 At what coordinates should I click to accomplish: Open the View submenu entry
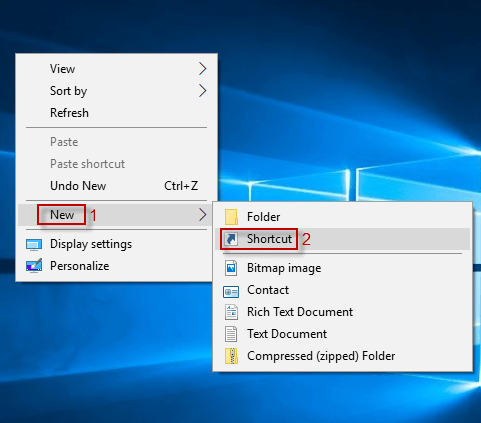(115, 69)
